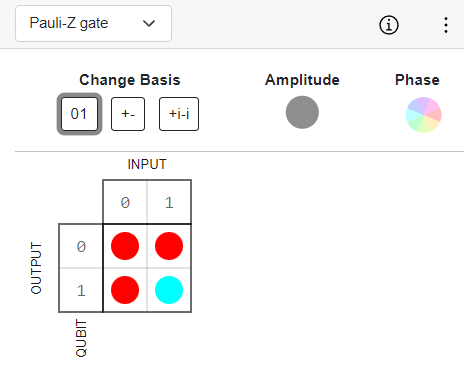
Task: Switch basis to +i-i
Action: [x=179, y=114]
